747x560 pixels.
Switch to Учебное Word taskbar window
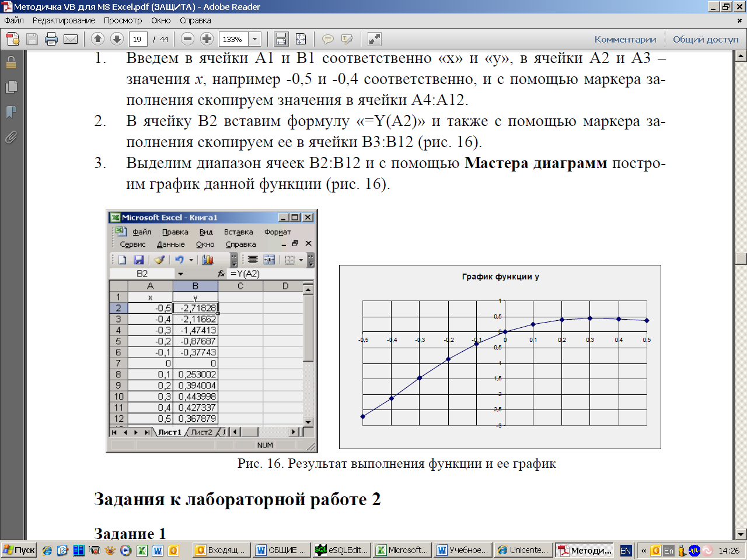point(462,550)
